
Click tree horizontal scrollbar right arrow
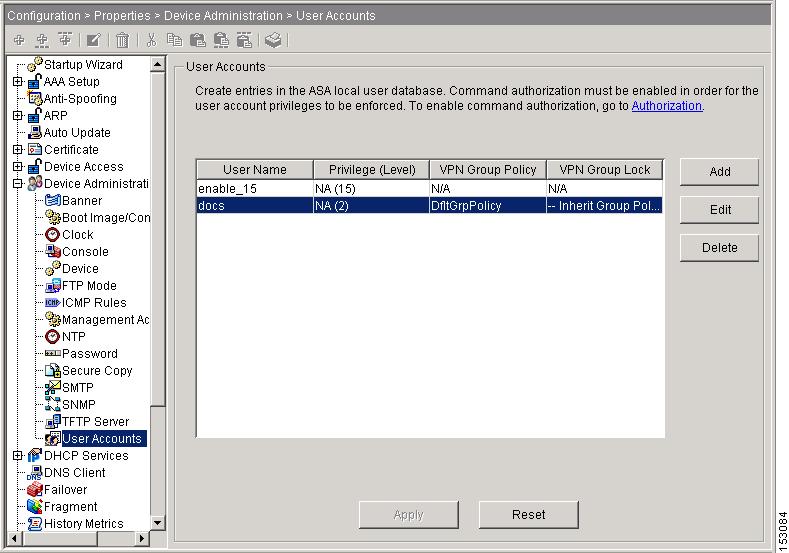(x=142, y=539)
